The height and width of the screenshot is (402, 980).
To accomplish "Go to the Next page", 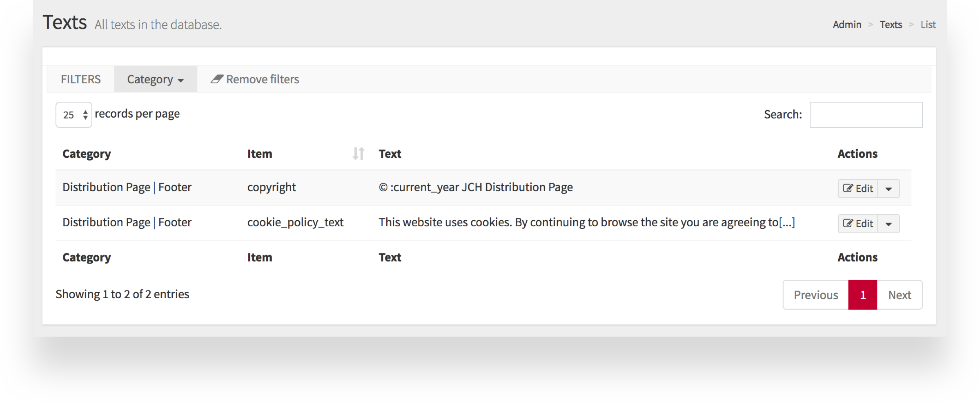I will (900, 295).
